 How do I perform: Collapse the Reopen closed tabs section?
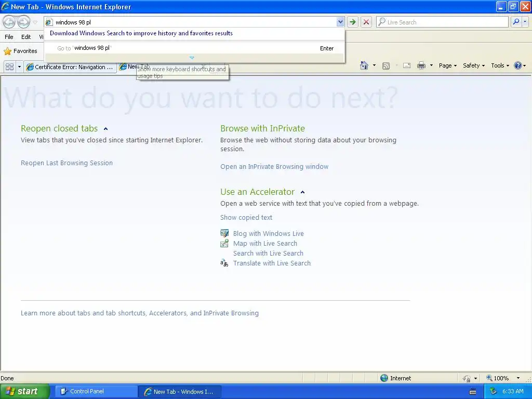(x=105, y=129)
